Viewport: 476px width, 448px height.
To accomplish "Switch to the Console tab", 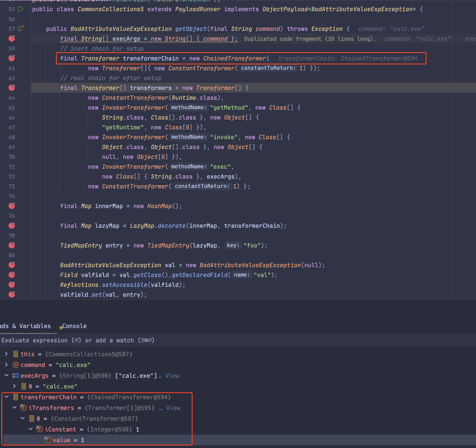I will coord(74,326).
